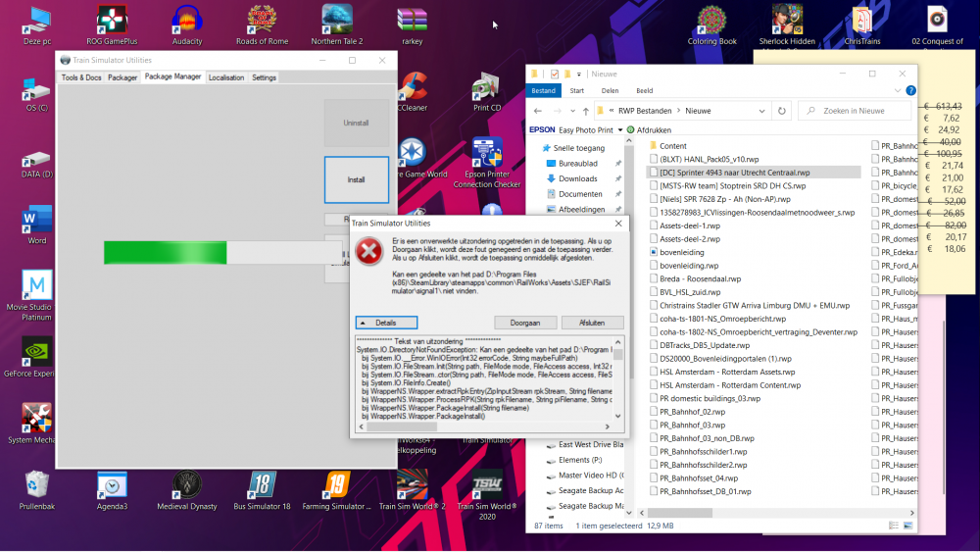Launch Farming Simulator from the desktop
This screenshot has width=980, height=552.
[x=337, y=484]
